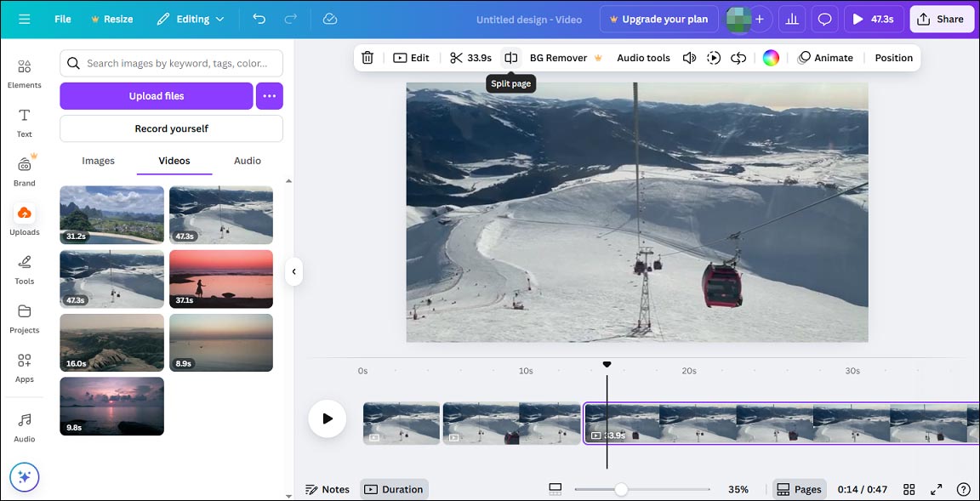Open the Position panel
980x501 pixels.
coord(894,58)
